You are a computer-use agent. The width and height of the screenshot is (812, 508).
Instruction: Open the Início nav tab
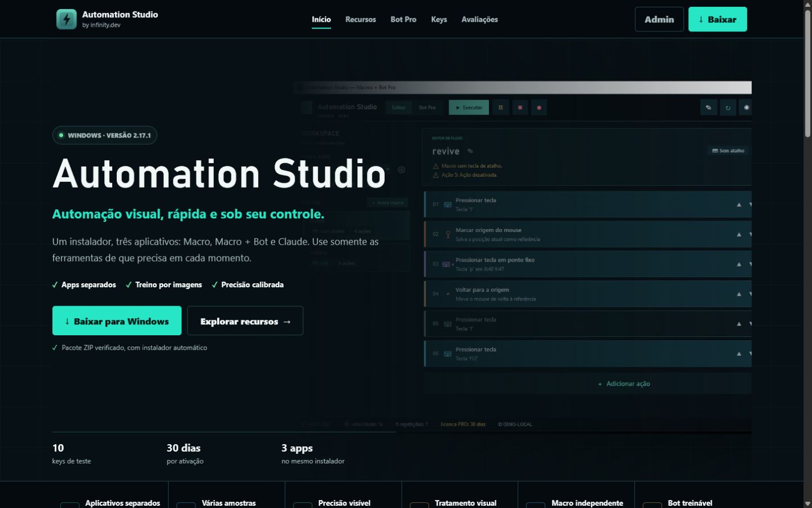(x=321, y=19)
